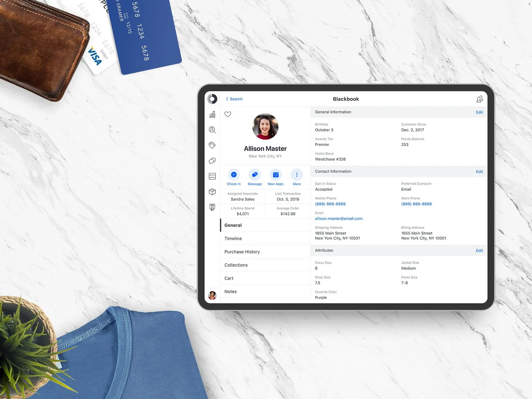This screenshot has width=532, height=399.
Task: Click the allison.master@email.com address
Action: (x=338, y=219)
